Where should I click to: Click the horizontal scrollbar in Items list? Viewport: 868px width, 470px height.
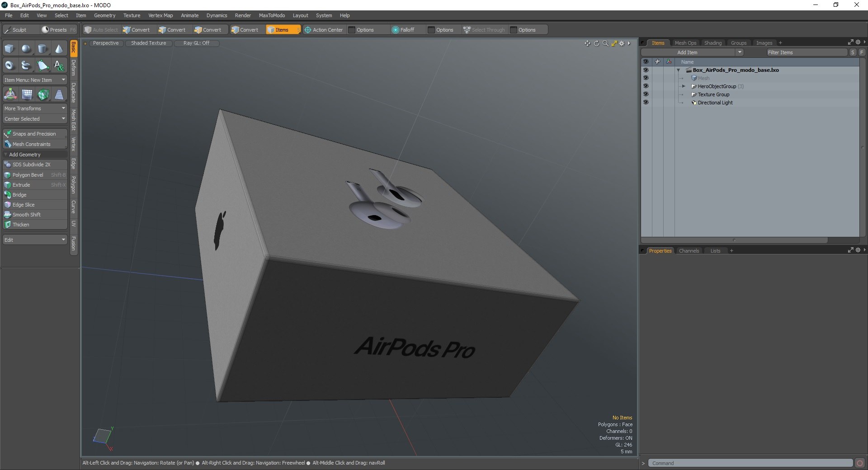coord(734,240)
